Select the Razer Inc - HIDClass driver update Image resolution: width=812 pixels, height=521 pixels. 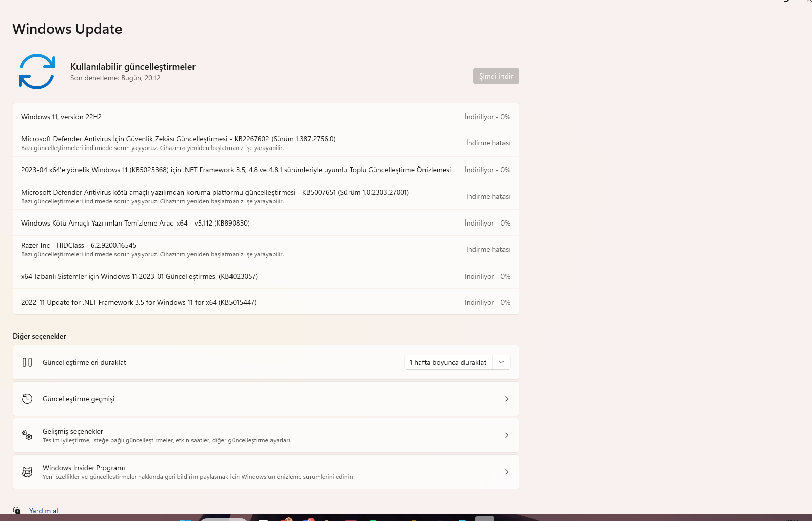tap(266, 249)
